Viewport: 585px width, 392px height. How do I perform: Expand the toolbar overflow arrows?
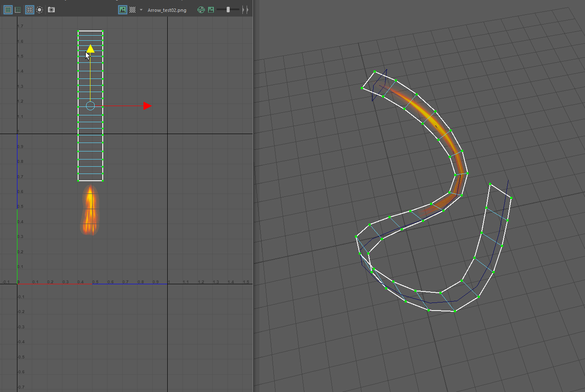coord(245,10)
